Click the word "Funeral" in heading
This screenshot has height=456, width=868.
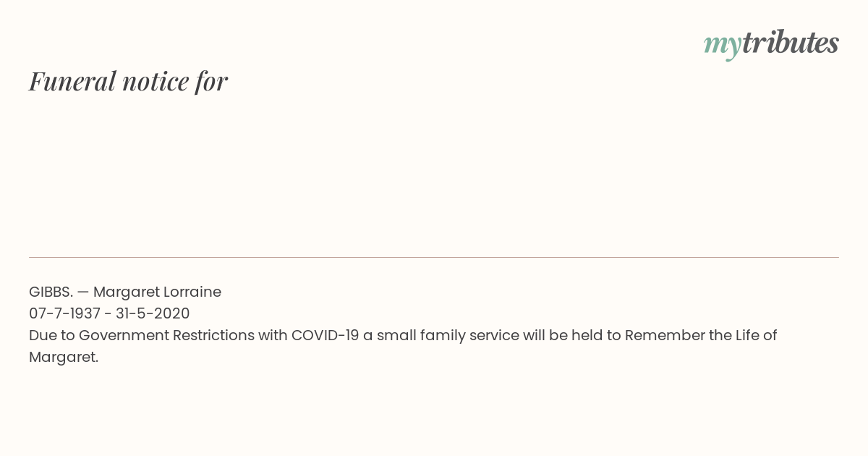pos(72,81)
